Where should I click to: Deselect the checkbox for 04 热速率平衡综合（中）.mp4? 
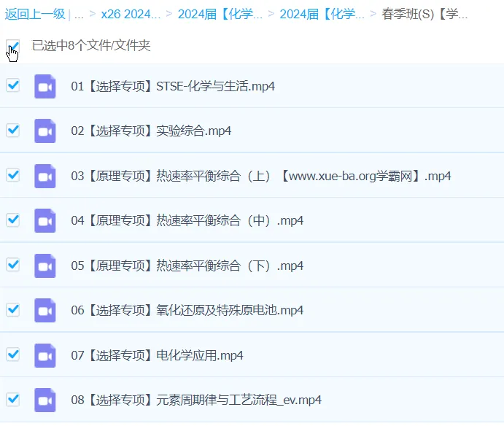(x=12, y=220)
